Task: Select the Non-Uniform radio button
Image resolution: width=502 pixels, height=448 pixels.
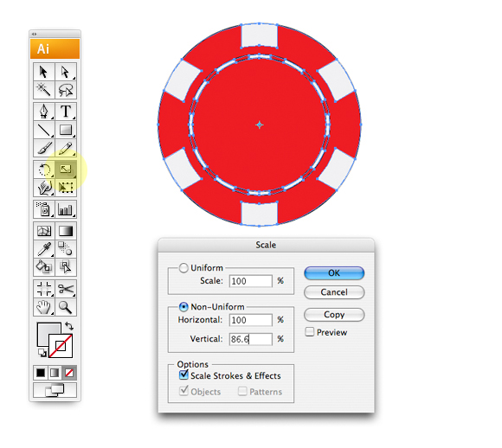Action: (183, 307)
